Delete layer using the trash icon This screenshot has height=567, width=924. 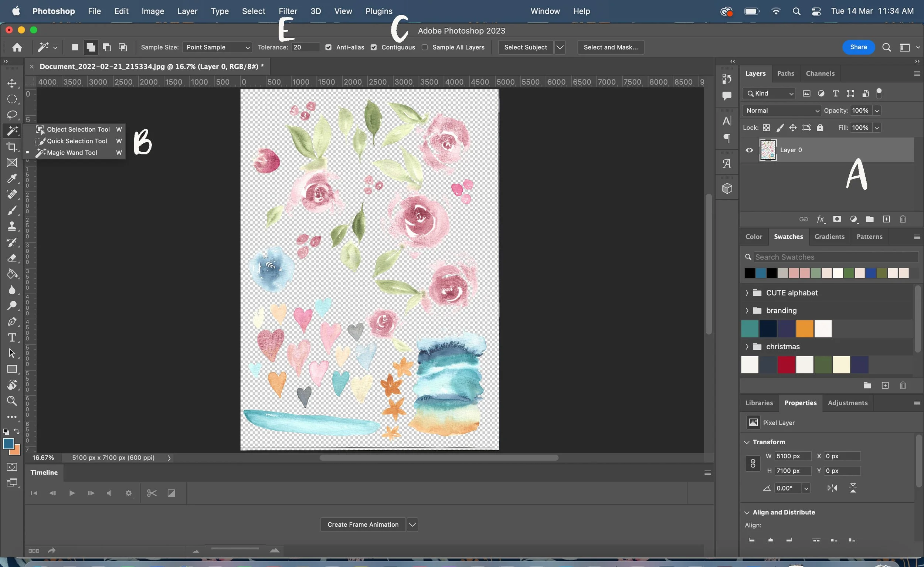pos(903,220)
